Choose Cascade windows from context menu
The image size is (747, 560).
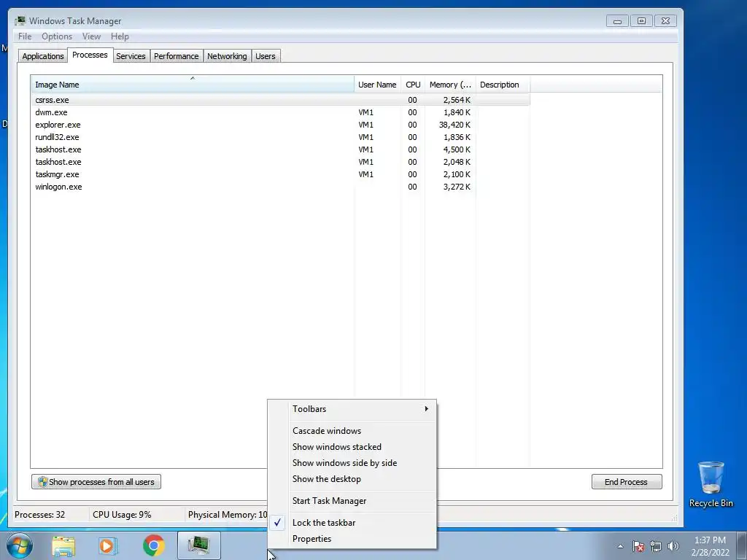click(352, 431)
